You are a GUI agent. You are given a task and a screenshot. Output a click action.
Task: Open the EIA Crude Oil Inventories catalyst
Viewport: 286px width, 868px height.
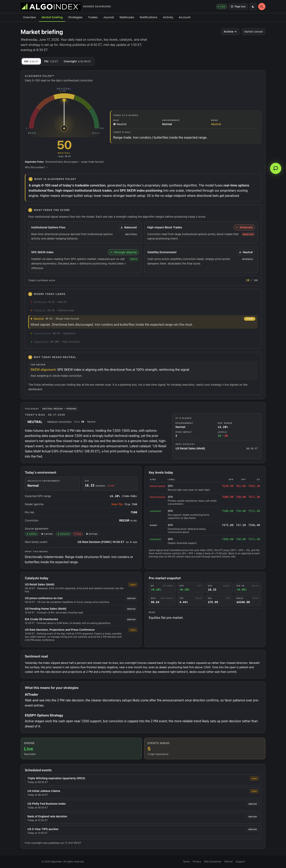tap(81, 621)
